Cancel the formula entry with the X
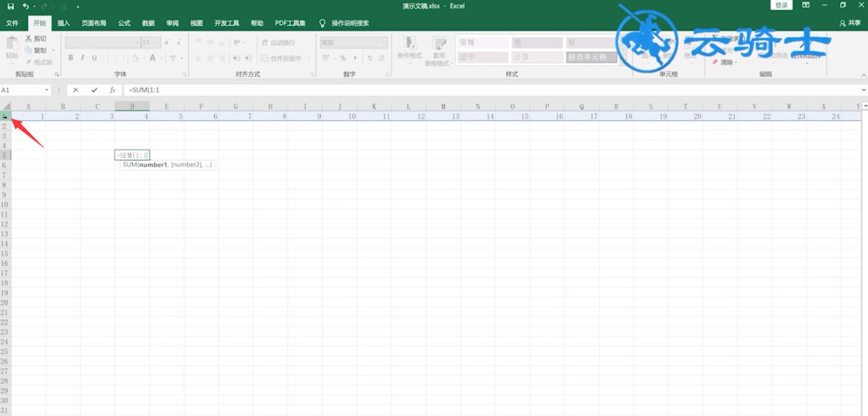The image size is (868, 416). pos(76,90)
